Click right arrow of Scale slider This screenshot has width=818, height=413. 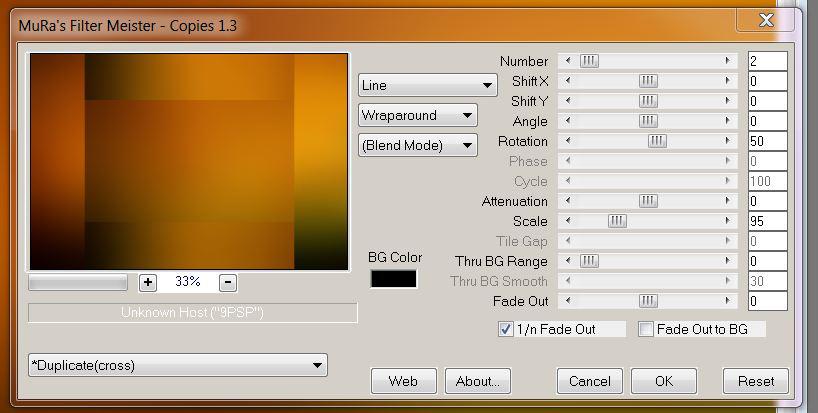[727, 221]
